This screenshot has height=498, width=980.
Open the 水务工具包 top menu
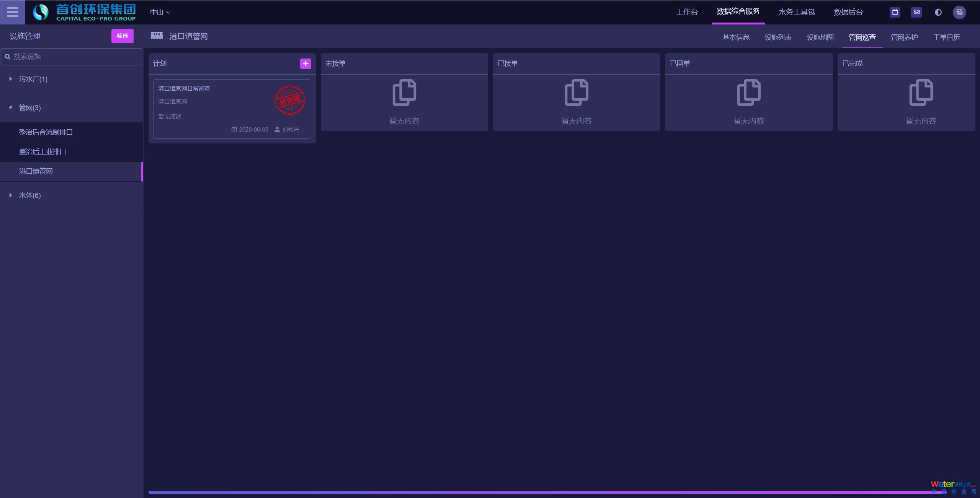coord(797,12)
